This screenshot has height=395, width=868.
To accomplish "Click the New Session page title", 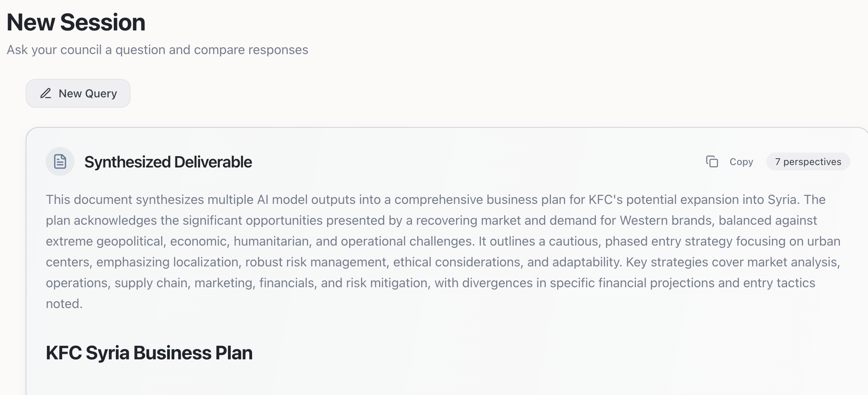I will pyautogui.click(x=76, y=22).
